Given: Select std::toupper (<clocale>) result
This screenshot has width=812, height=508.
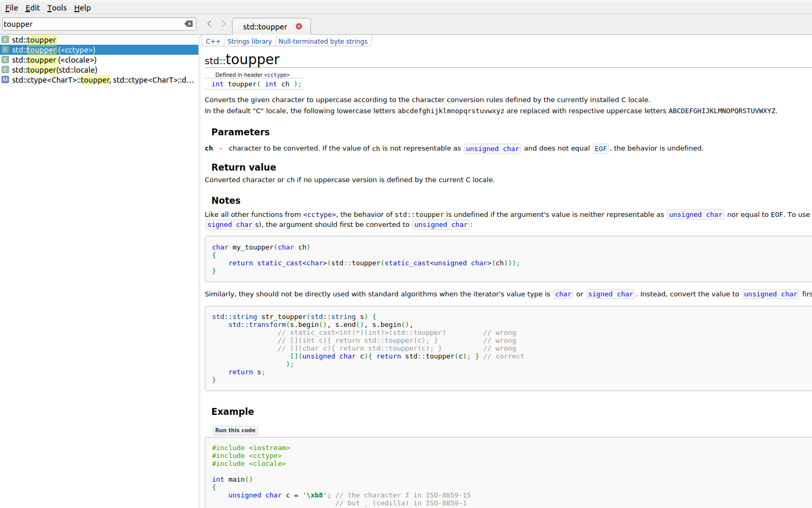Looking at the screenshot, I should pos(99,60).
